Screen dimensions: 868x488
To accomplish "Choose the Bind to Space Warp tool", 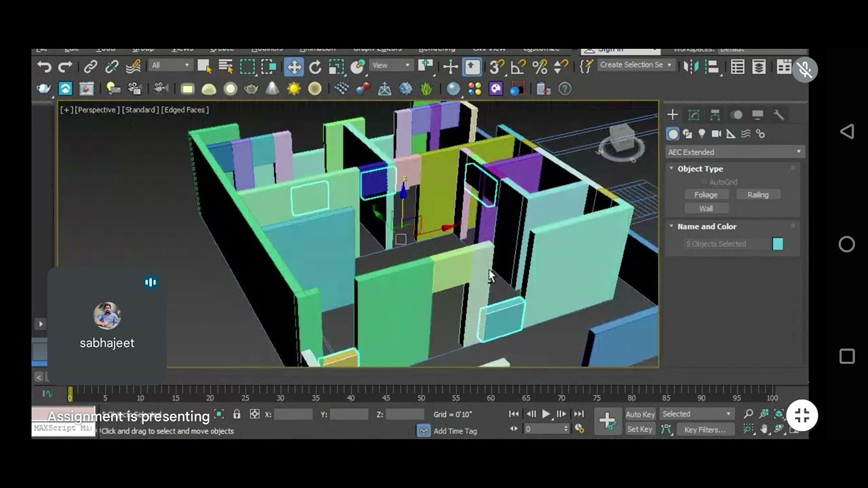I will point(134,66).
